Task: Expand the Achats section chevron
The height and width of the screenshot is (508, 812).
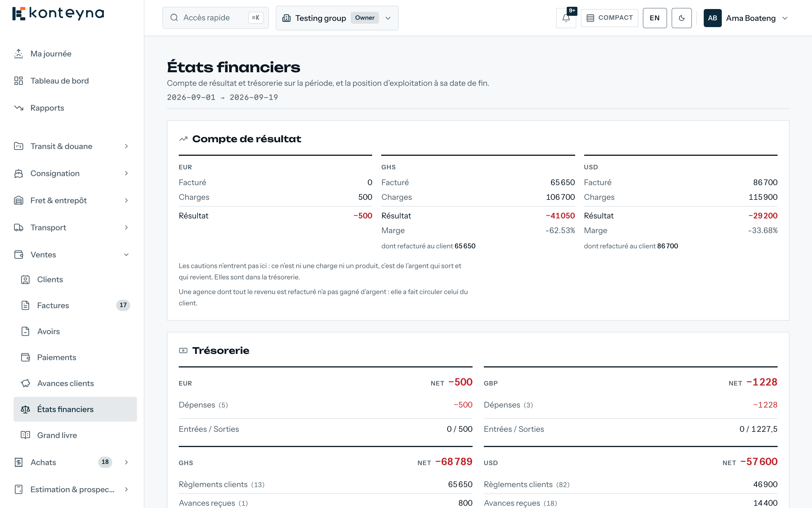Action: (127, 462)
